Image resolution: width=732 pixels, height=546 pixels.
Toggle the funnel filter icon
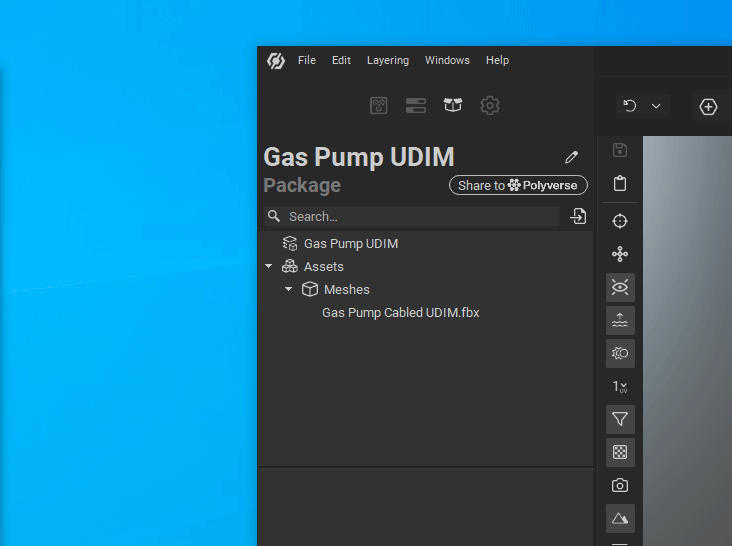click(620, 419)
